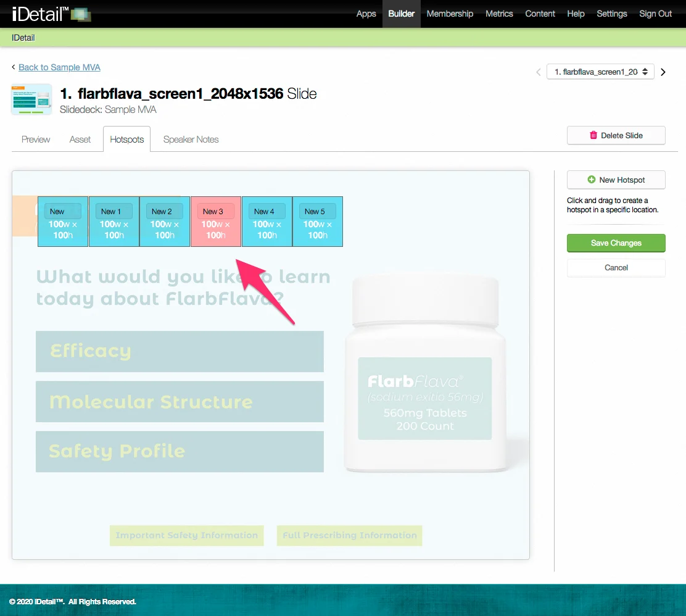Click the back chevron beside Sample MVA link
Screen dimensions: 686x616
click(x=14, y=67)
